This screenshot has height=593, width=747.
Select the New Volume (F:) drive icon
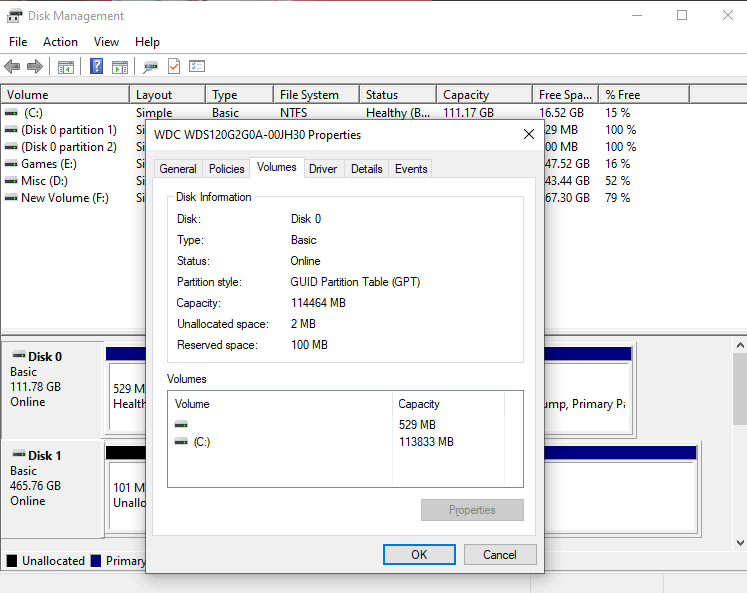[x=11, y=198]
